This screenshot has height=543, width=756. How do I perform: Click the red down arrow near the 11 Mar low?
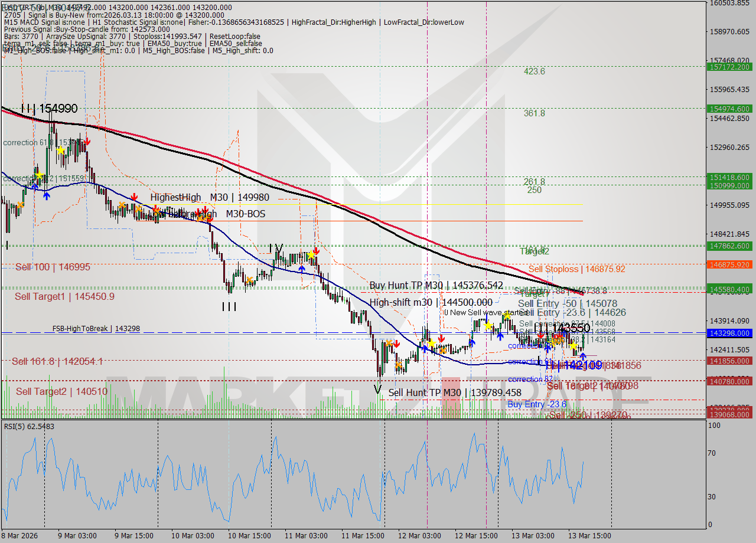coord(397,344)
